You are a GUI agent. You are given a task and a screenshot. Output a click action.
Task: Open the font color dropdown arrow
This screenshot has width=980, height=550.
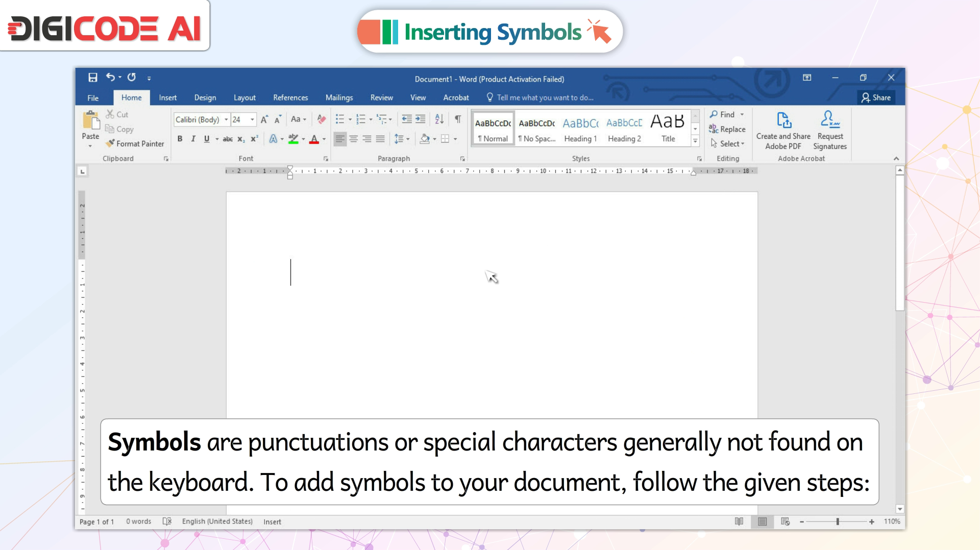point(324,139)
